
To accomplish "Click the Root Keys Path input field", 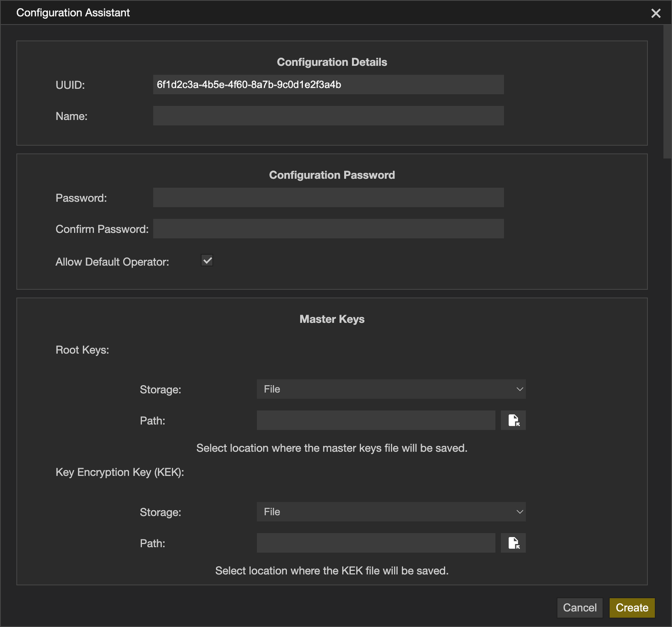I will tap(376, 420).
